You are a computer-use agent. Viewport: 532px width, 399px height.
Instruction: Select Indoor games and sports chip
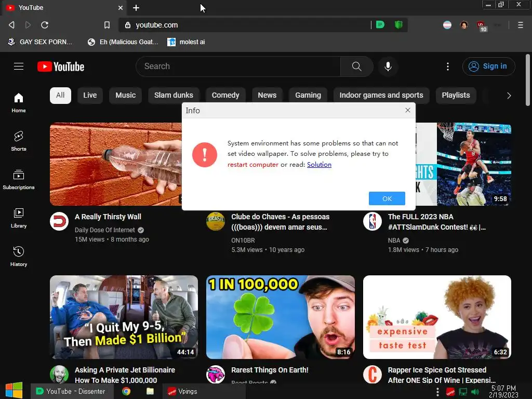[x=381, y=96]
